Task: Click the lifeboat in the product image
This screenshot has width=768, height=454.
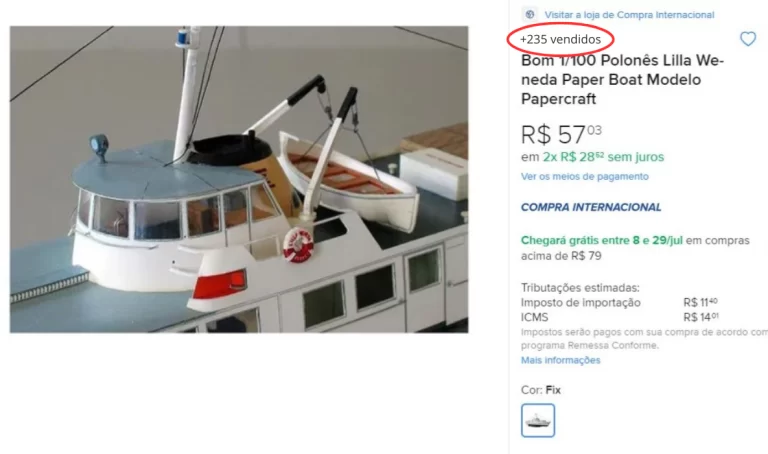Action: point(349,179)
